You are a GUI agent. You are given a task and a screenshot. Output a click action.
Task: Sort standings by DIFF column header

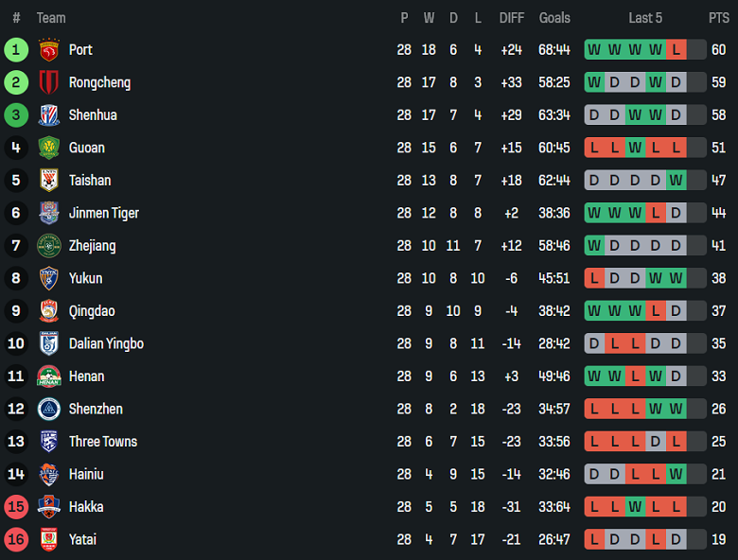[511, 18]
